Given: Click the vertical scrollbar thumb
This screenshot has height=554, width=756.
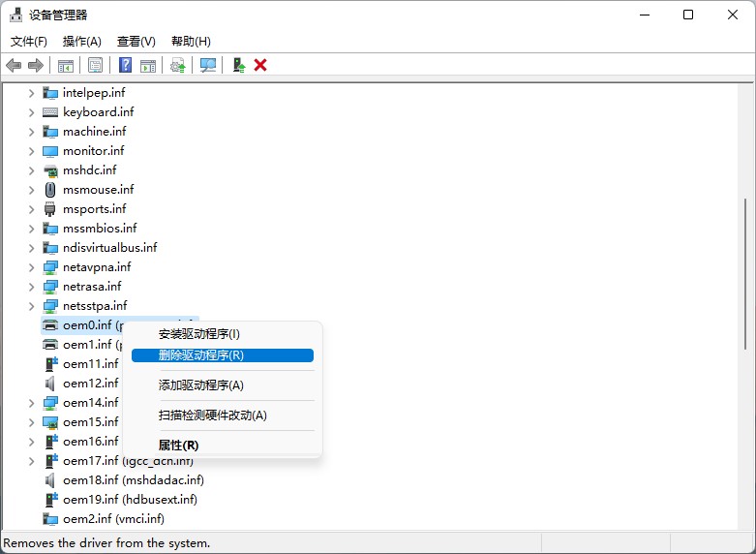Looking at the screenshot, I should pyautogui.click(x=745, y=274).
